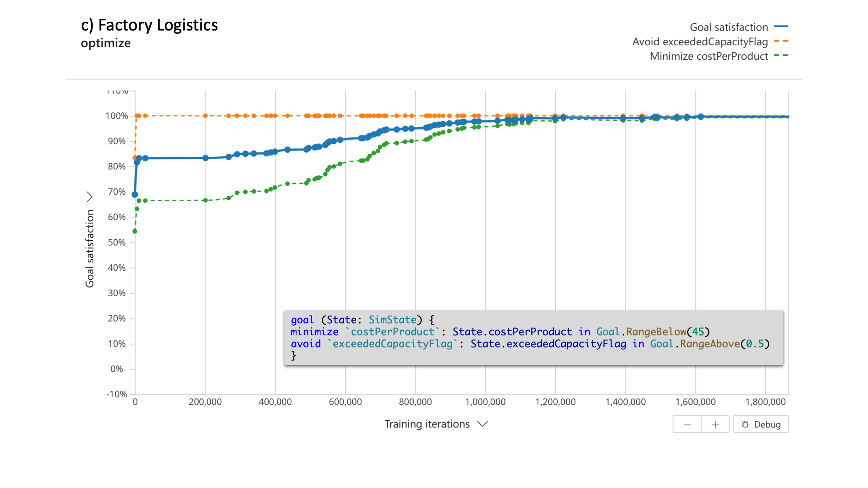Click the 'optimize' subtitle text

106,43
